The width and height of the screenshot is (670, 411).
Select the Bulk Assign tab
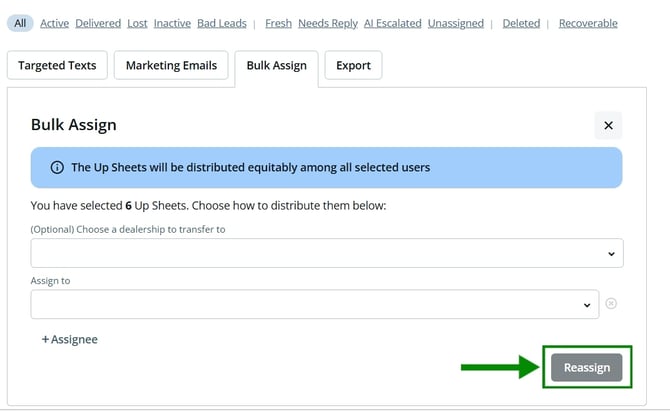coord(276,65)
